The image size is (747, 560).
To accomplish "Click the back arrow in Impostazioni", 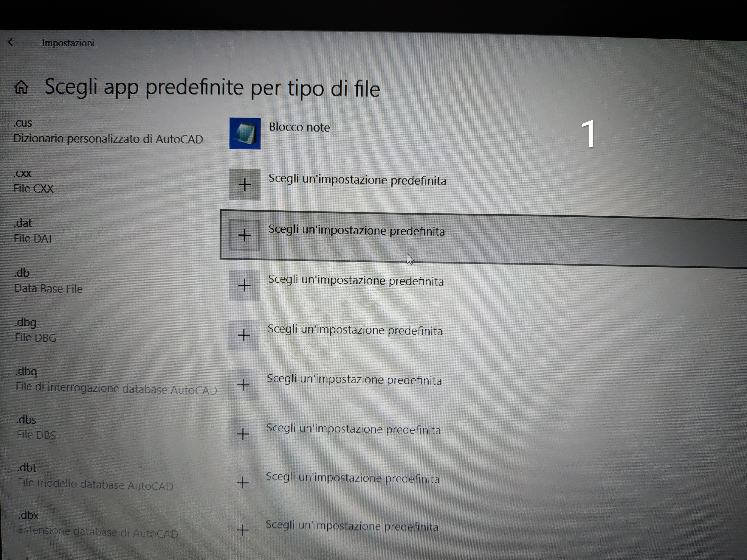I will (13, 42).
